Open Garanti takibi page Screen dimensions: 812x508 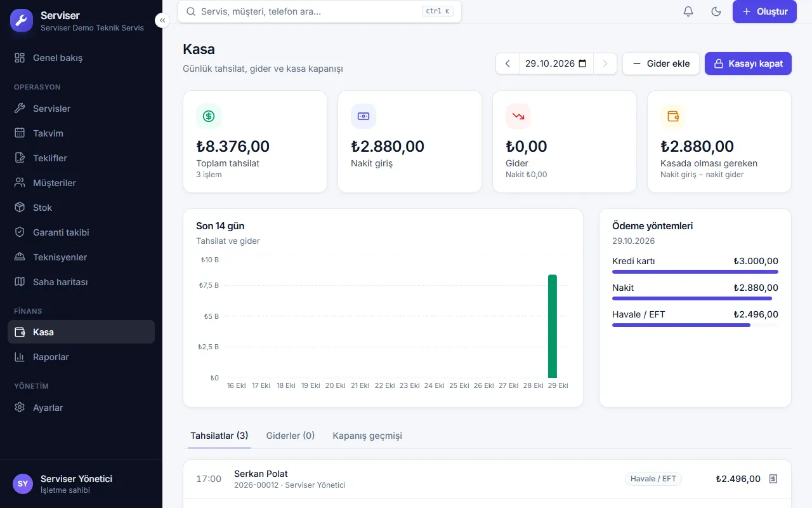pyautogui.click(x=81, y=232)
